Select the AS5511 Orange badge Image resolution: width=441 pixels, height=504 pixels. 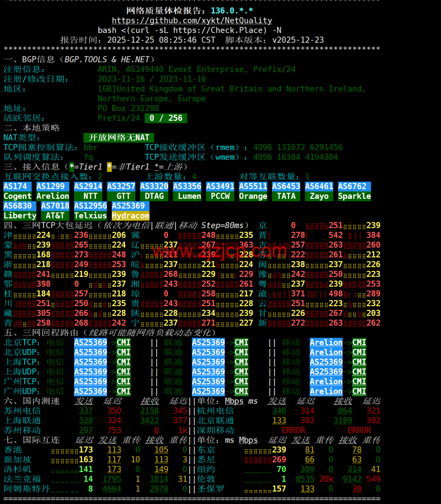click(253, 191)
